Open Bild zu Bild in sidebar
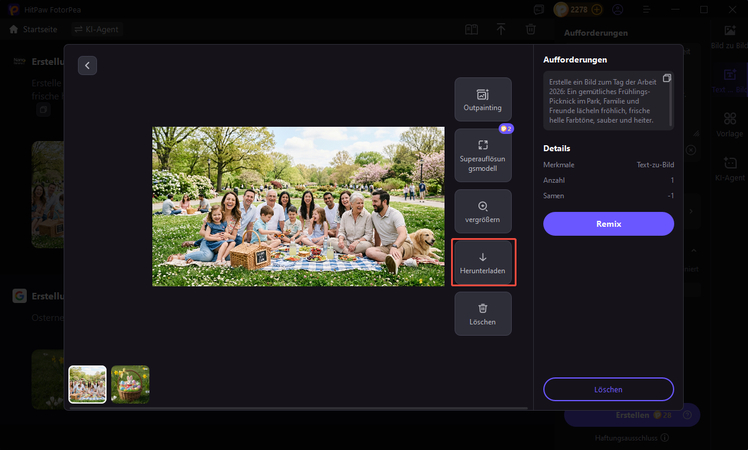 pos(729,37)
